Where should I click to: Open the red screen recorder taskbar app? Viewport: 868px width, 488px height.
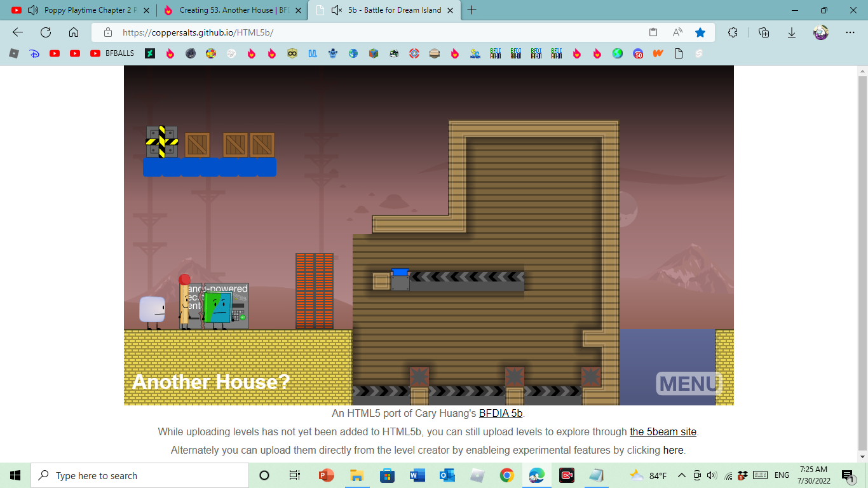tap(567, 475)
